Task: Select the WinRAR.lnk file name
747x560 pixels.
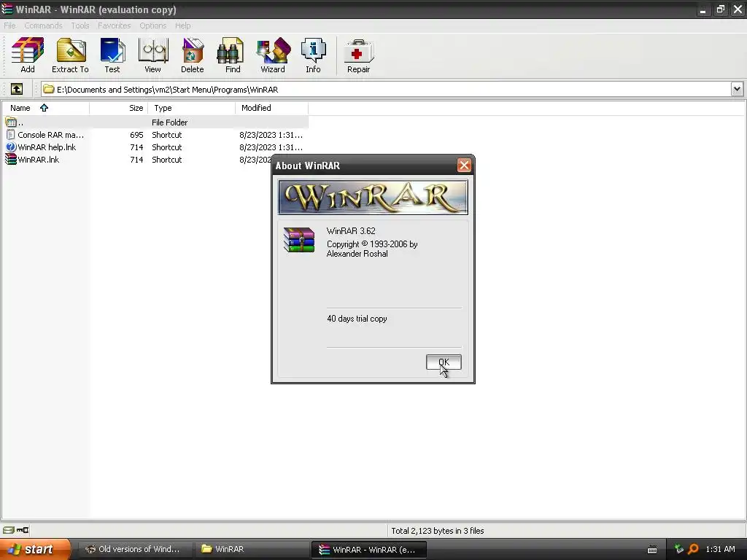Action: [x=39, y=160]
